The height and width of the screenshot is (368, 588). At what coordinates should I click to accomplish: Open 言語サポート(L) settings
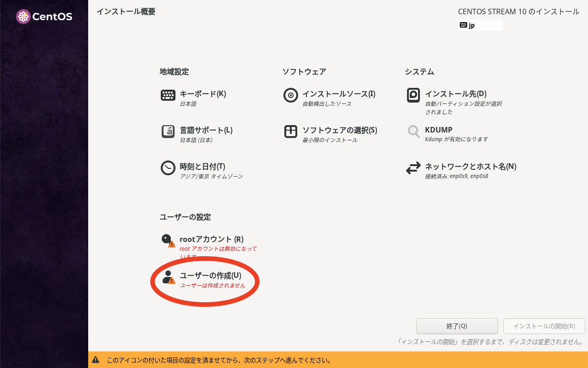[x=206, y=130]
